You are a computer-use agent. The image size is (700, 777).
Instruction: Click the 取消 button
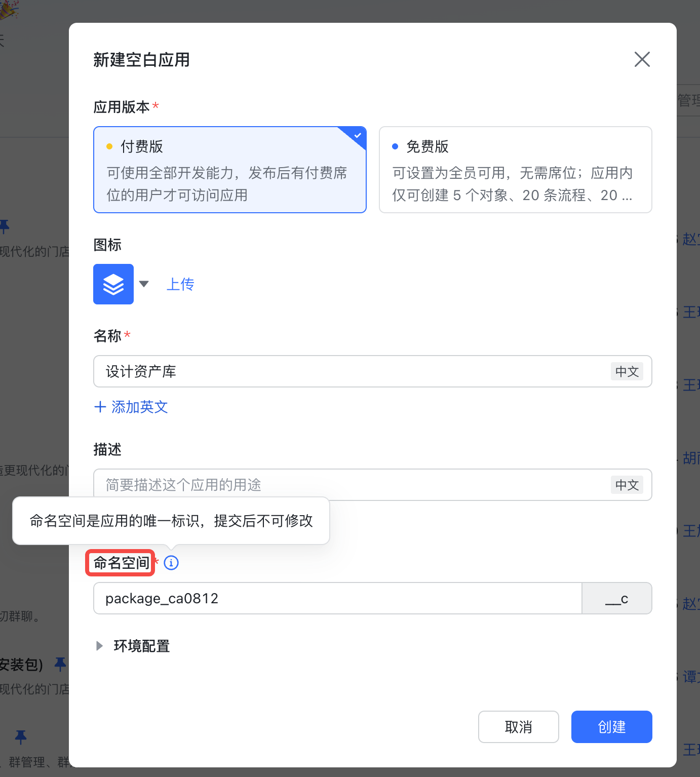pyautogui.click(x=519, y=727)
